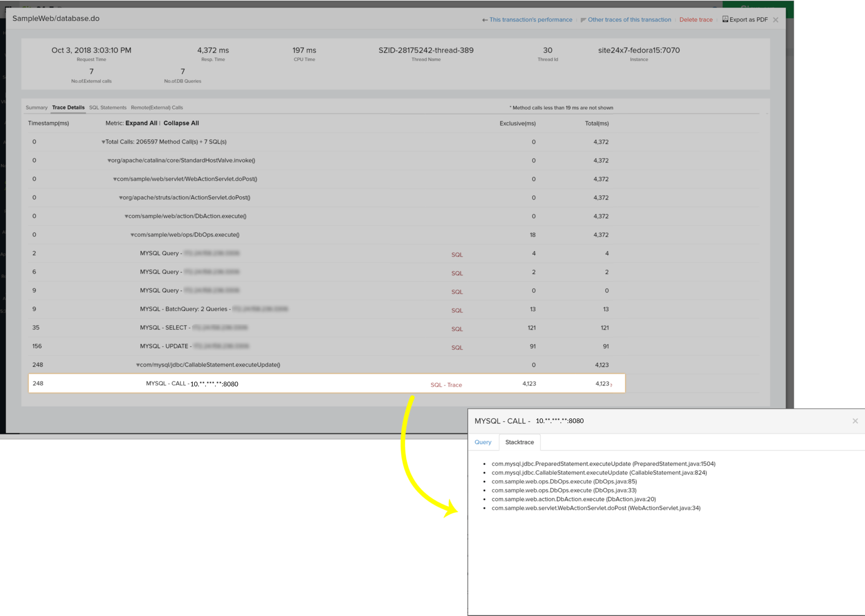Collapse WebActionServlet.doPost() node

click(x=115, y=179)
